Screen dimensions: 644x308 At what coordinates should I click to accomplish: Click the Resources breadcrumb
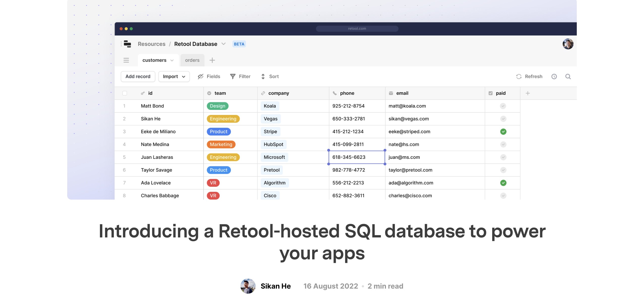152,44
